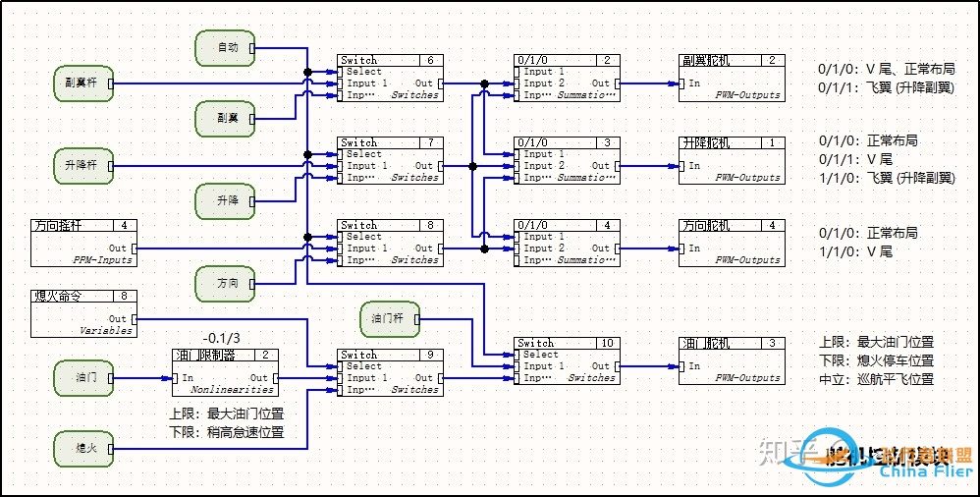This screenshot has height=497, width=980.
Task: Select the 油门舵机 PWM-Outputs block
Action: tap(732, 360)
